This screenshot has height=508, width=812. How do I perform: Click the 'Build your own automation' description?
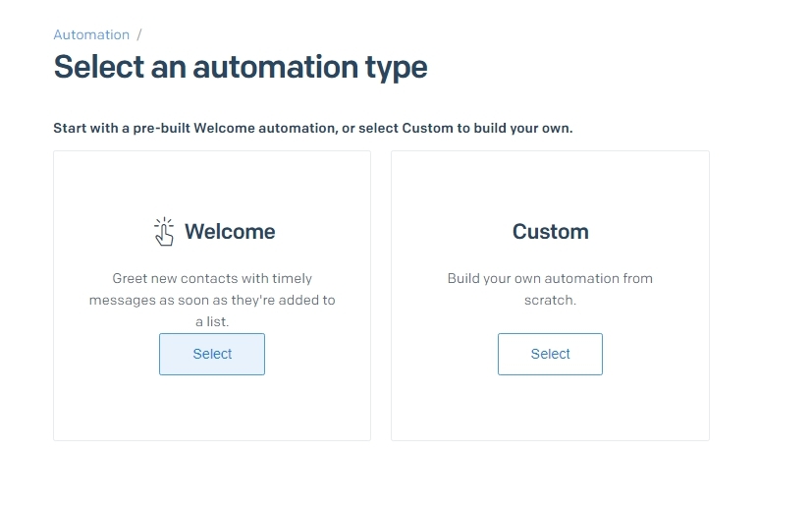550,289
